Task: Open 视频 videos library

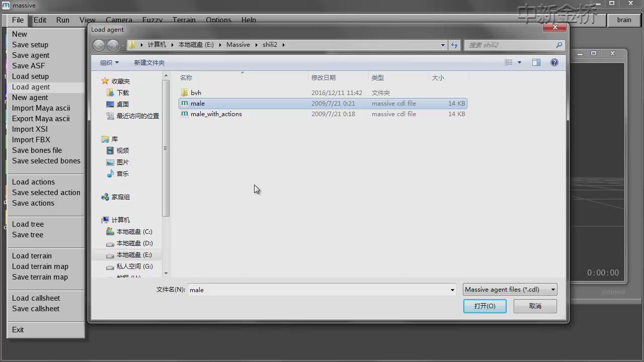Action: pyautogui.click(x=123, y=150)
